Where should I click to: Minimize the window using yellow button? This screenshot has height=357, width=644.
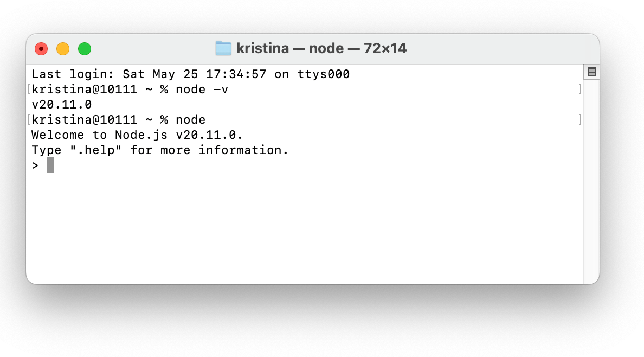pos(63,49)
